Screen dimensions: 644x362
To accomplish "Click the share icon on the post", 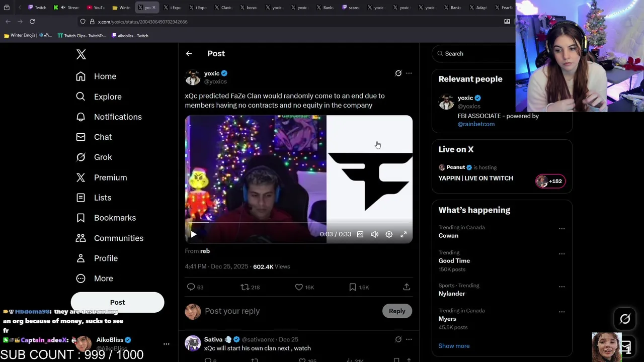I will point(407,287).
